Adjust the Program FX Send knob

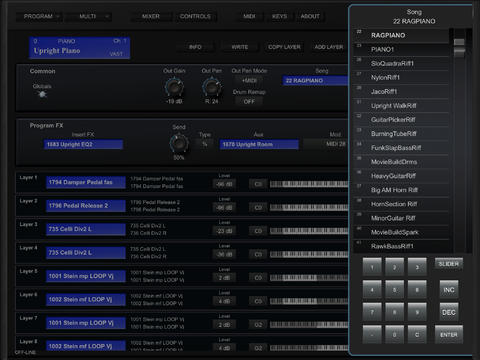click(179, 143)
